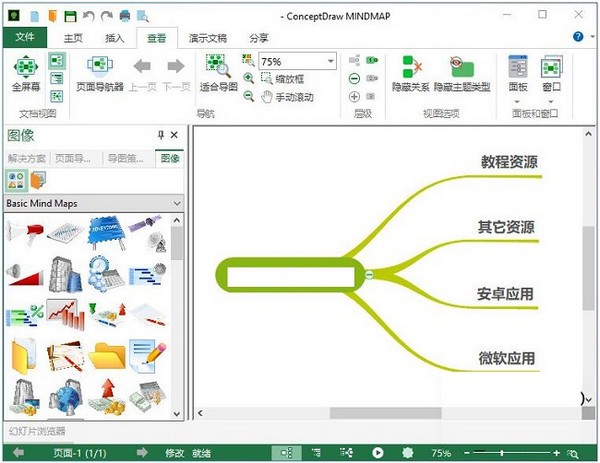Expand the Basic Mind Maps library dropdown
Image resolution: width=600 pixels, height=463 pixels.
[x=177, y=203]
